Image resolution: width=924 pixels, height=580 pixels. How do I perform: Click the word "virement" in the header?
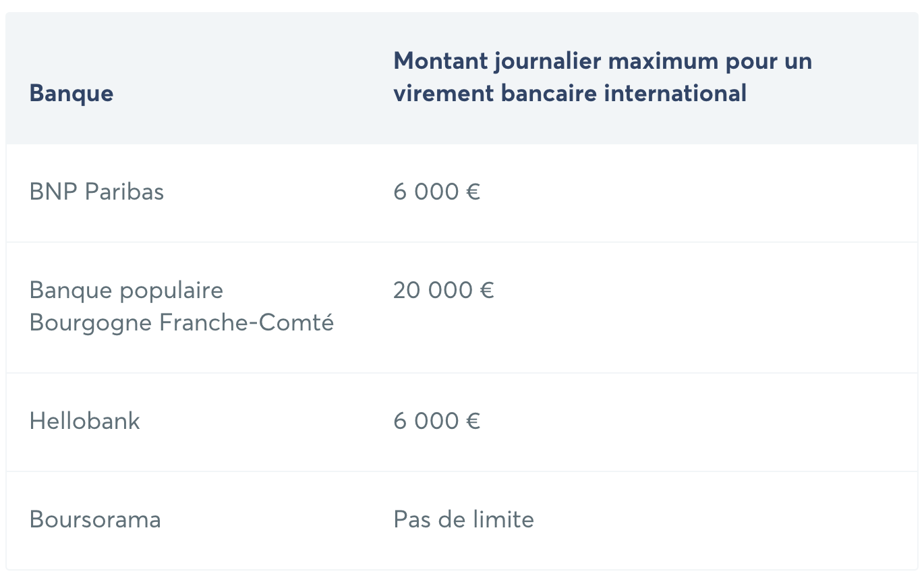click(442, 93)
